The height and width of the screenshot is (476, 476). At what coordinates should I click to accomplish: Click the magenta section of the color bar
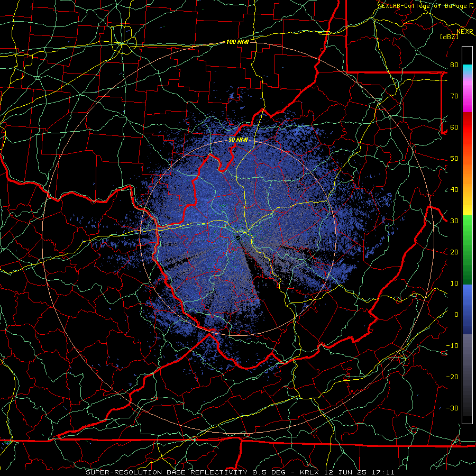click(467, 96)
